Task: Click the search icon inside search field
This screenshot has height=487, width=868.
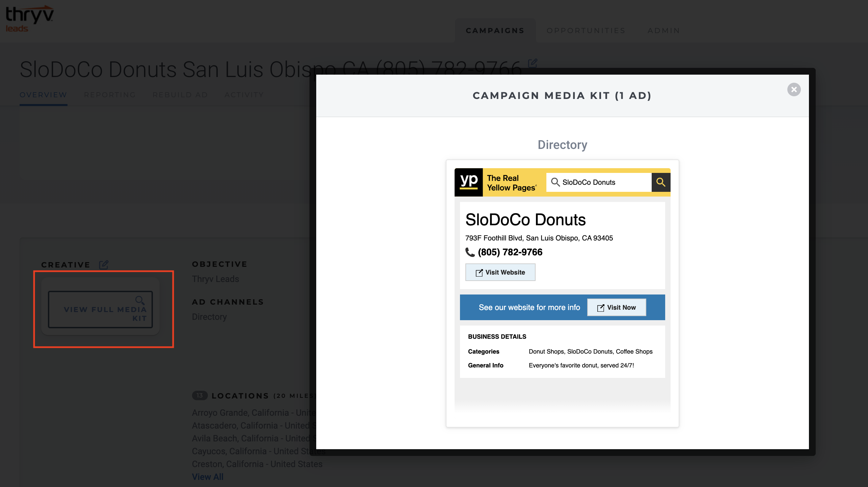Action: click(555, 182)
